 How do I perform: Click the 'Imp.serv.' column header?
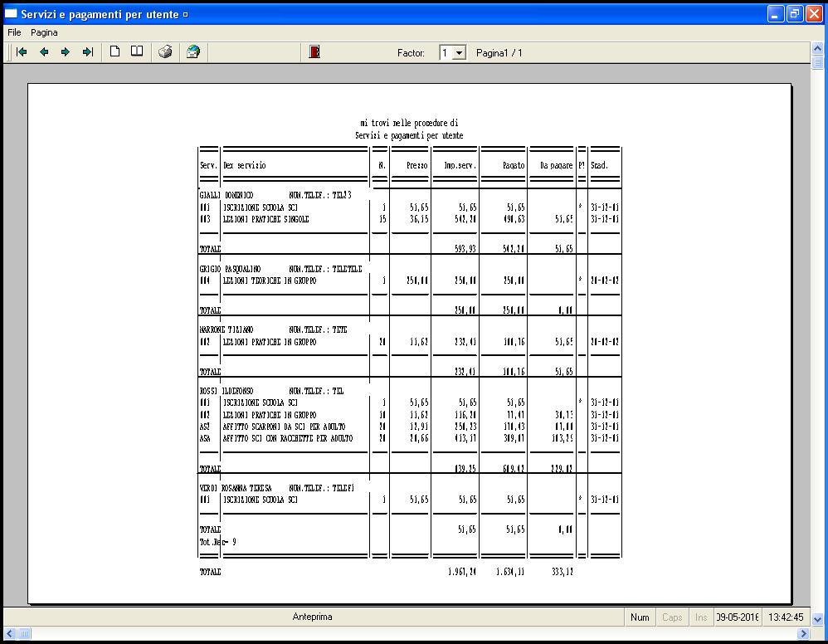pyautogui.click(x=460, y=165)
